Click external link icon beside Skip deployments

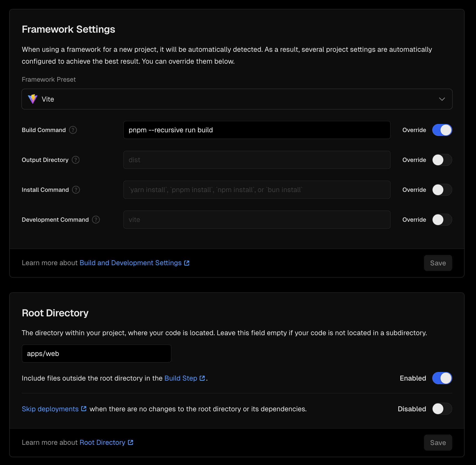coord(84,409)
